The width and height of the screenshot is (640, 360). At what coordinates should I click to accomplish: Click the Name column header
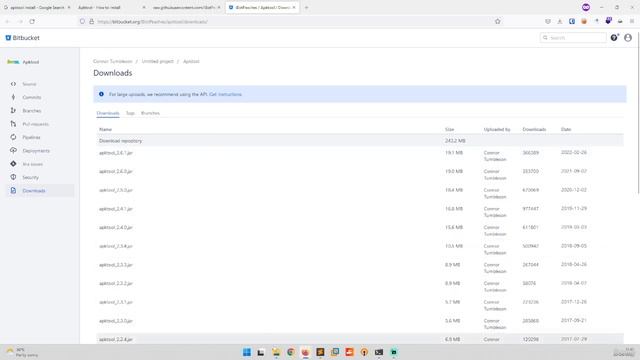105,129
